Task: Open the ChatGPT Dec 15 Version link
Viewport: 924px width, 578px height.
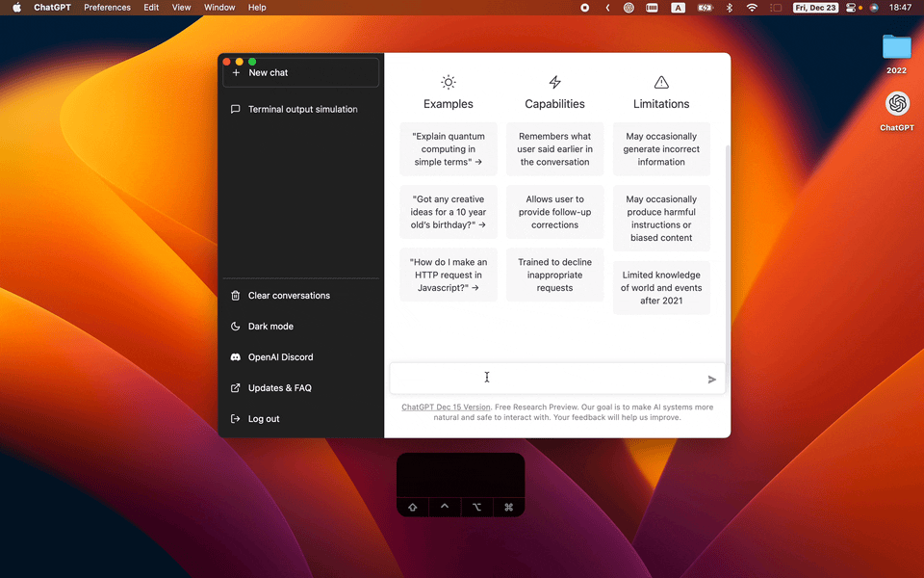Action: pyautogui.click(x=446, y=407)
